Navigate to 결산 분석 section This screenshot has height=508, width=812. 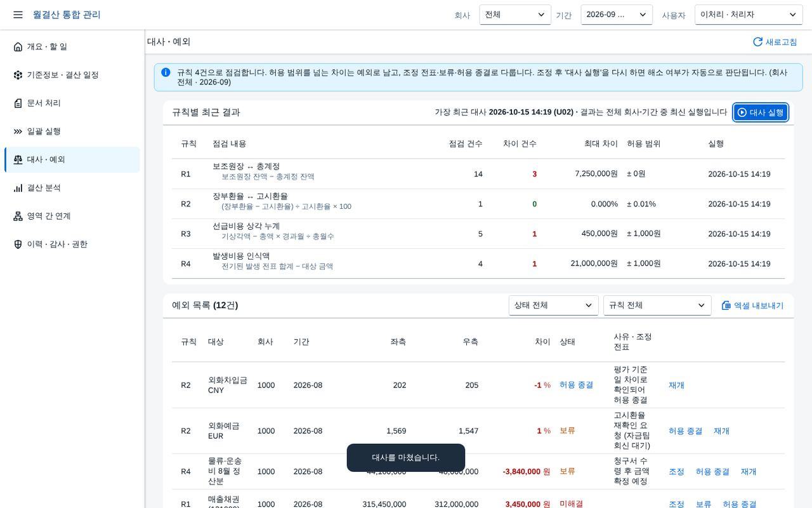(72, 188)
